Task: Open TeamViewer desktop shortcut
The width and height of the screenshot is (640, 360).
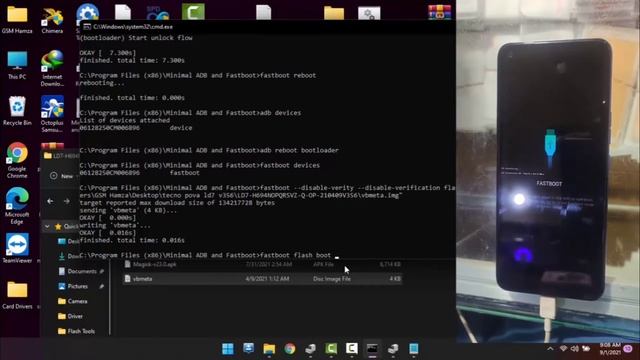Action: pyautogui.click(x=17, y=248)
